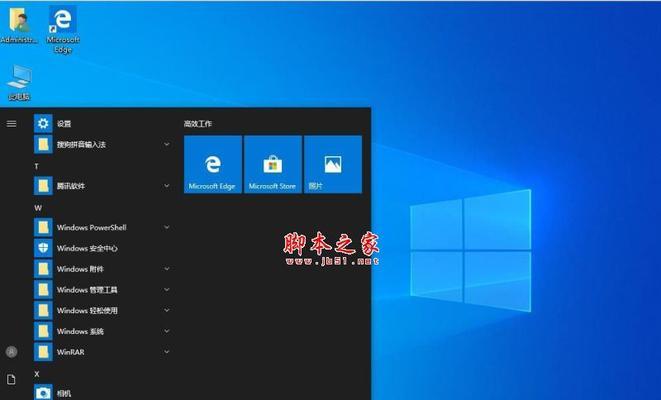The height and width of the screenshot is (400, 661).
Task: Expand the Windows 系统 group chevron
Action: [x=167, y=331]
